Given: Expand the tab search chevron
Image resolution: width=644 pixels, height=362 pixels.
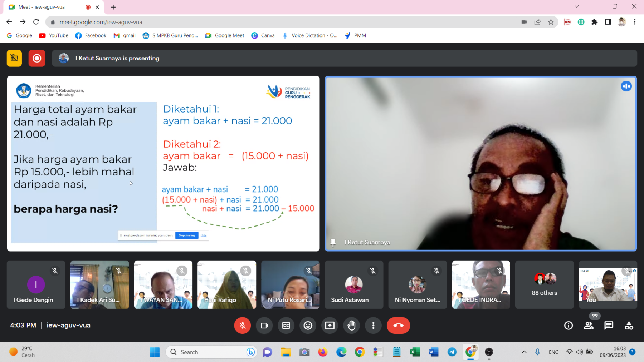Looking at the screenshot, I should [x=576, y=6].
